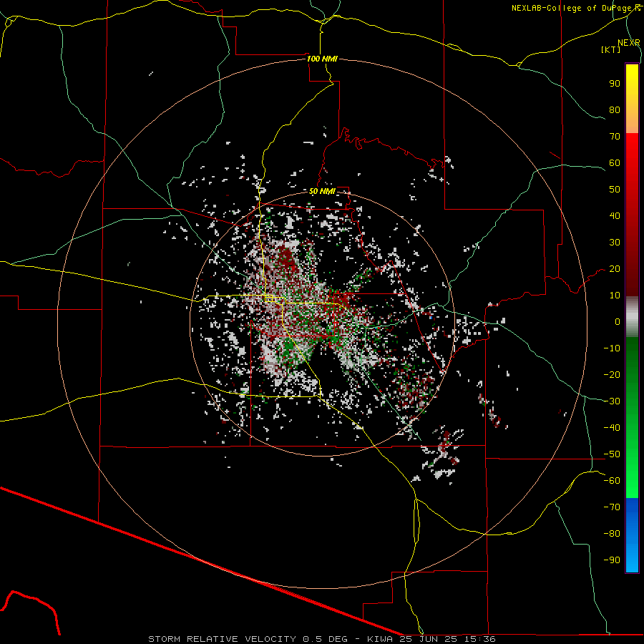Click the -80 knot scale value
644x644 pixels.
(612, 534)
